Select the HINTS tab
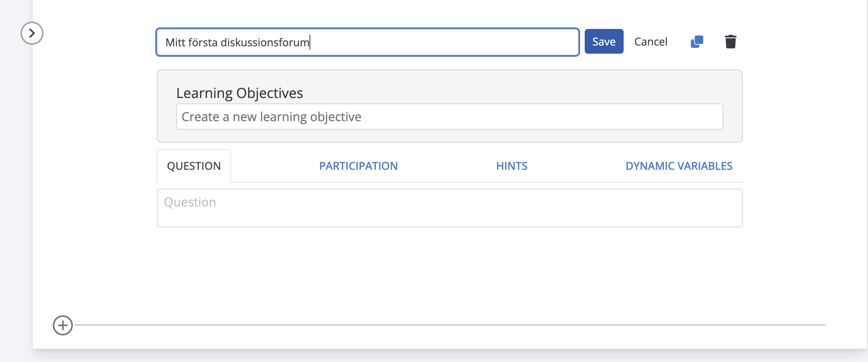 [511, 166]
